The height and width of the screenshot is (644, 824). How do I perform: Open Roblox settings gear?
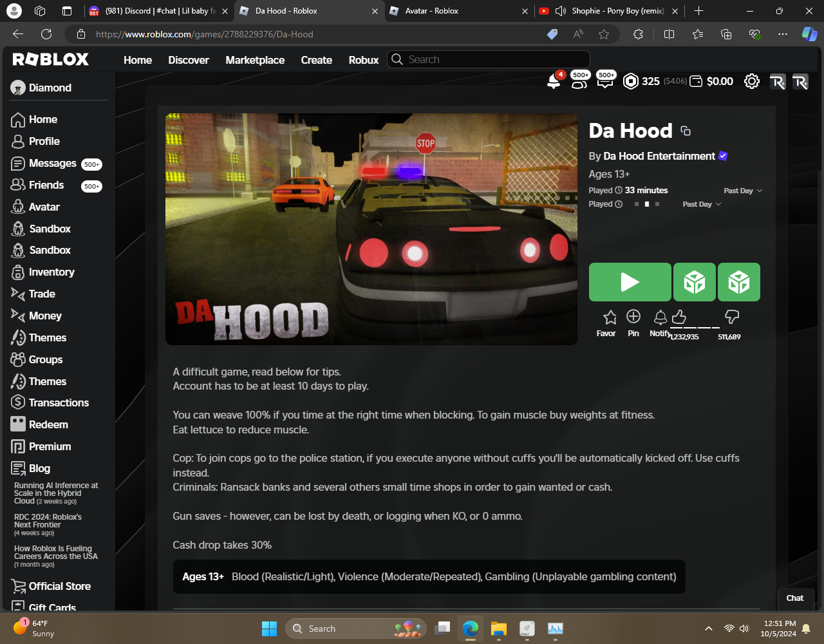(751, 81)
